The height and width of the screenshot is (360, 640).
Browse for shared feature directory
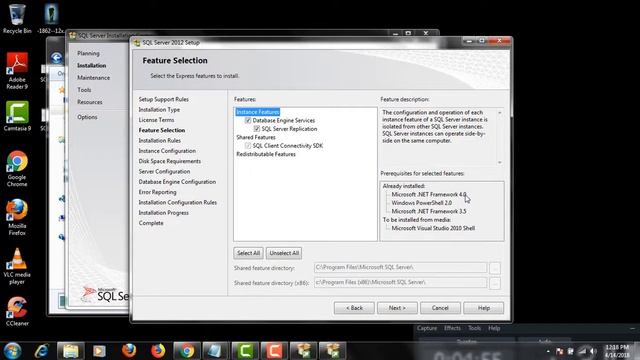495,268
